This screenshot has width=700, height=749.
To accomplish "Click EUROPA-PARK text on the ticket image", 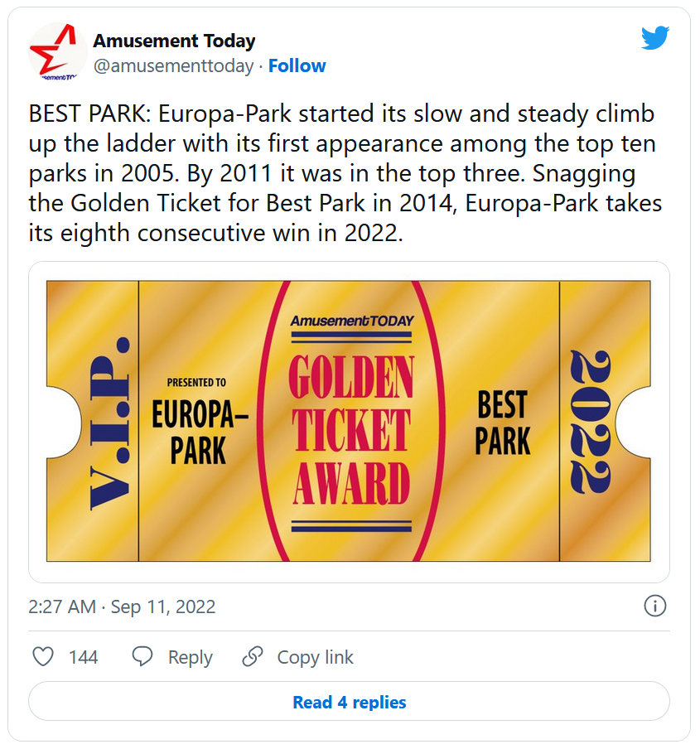I will tap(199, 432).
